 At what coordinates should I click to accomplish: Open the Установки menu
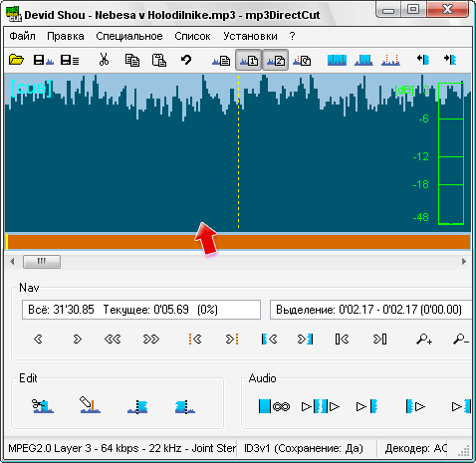[250, 36]
